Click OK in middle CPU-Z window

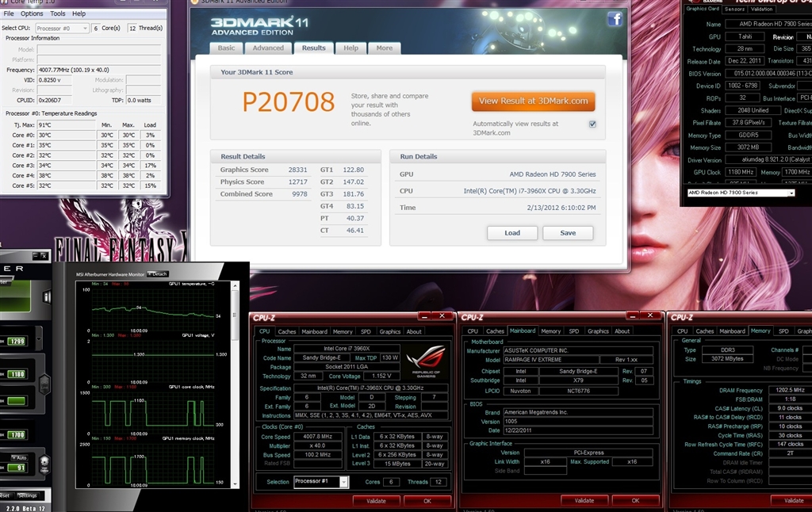(635, 501)
